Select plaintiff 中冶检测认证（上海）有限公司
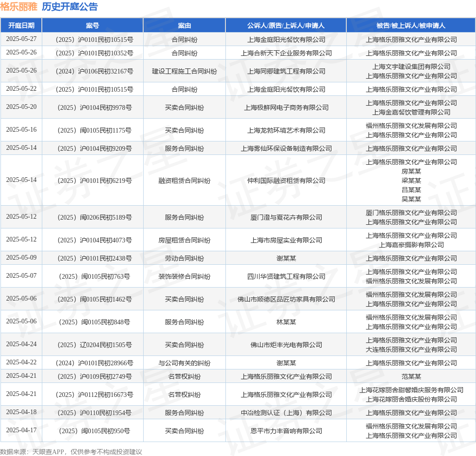The image size is (476, 456). (x=286, y=413)
